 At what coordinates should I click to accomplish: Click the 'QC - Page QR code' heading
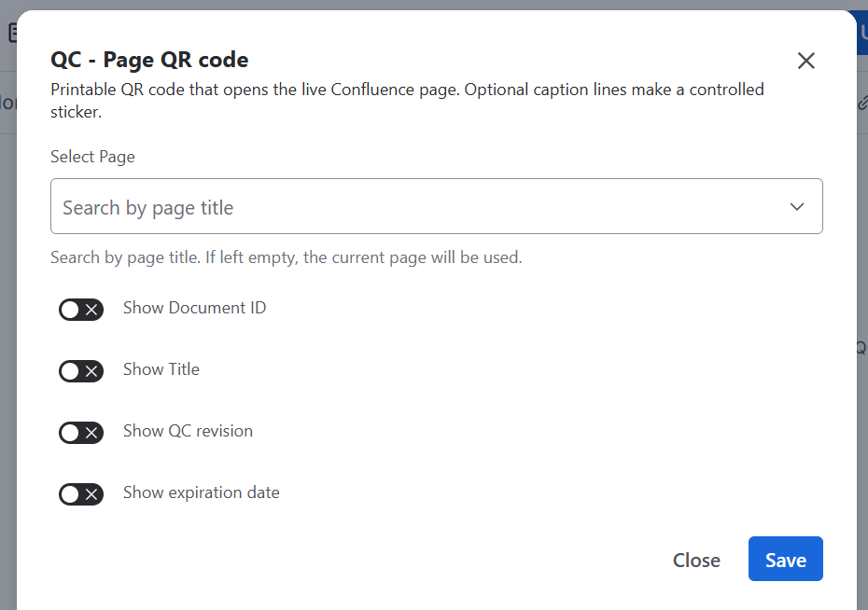coord(149,60)
